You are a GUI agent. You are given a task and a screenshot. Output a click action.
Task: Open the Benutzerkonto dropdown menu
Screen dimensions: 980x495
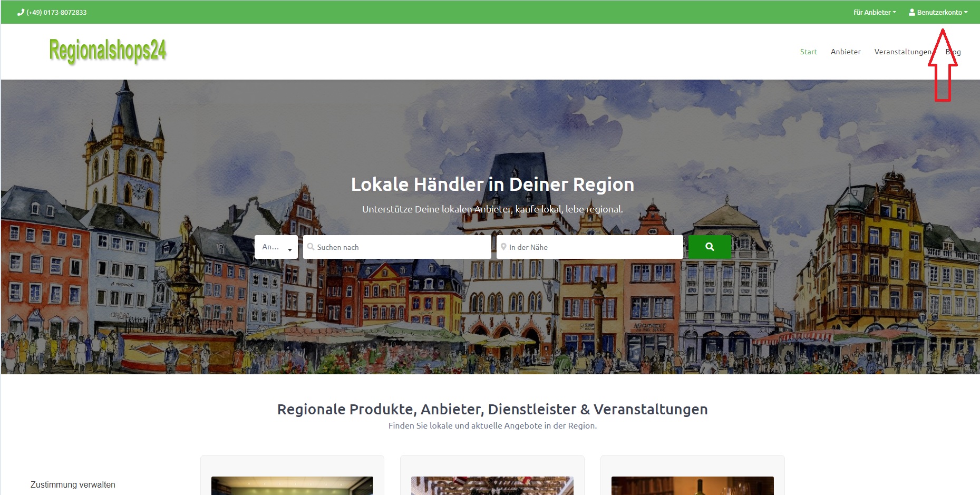pyautogui.click(x=938, y=12)
